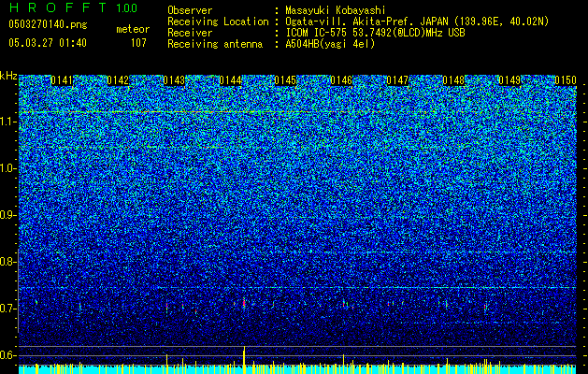
Task: Click the tallest yellow echo spike below 0144
Action: (x=244, y=360)
